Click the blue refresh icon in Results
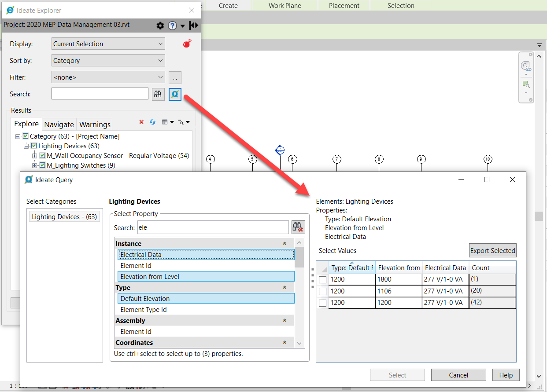The image size is (547, 392). (152, 122)
